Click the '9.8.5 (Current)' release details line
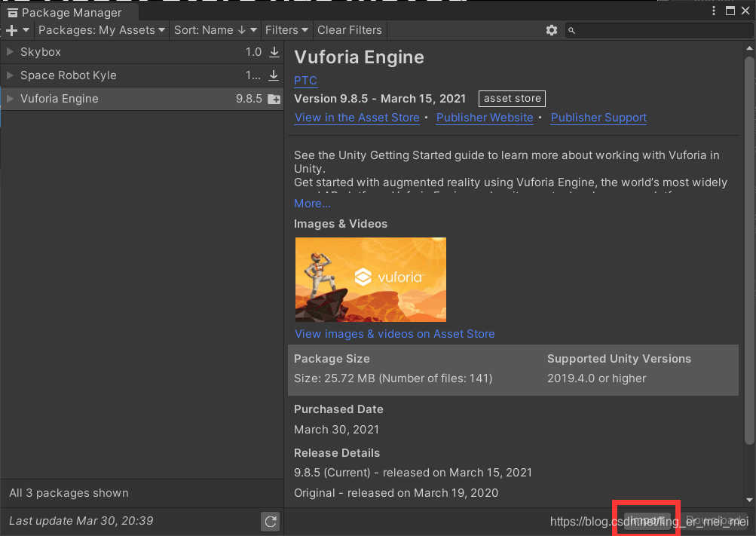Viewport: 756px width, 536px height. pos(413,473)
